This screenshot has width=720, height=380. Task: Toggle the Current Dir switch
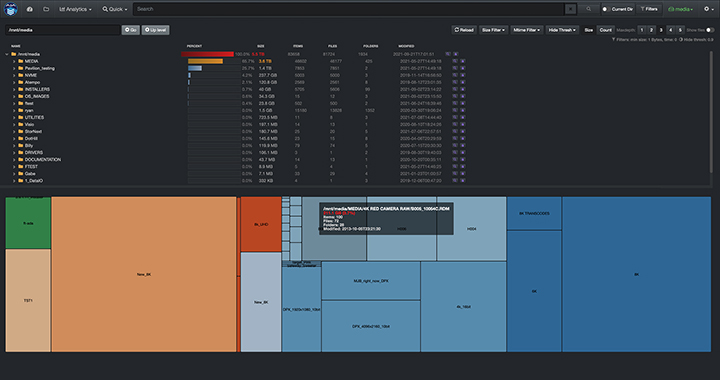point(606,9)
